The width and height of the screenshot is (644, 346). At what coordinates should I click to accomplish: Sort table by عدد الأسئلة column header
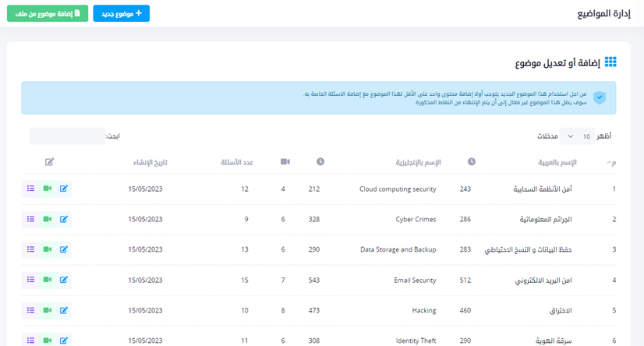point(235,162)
